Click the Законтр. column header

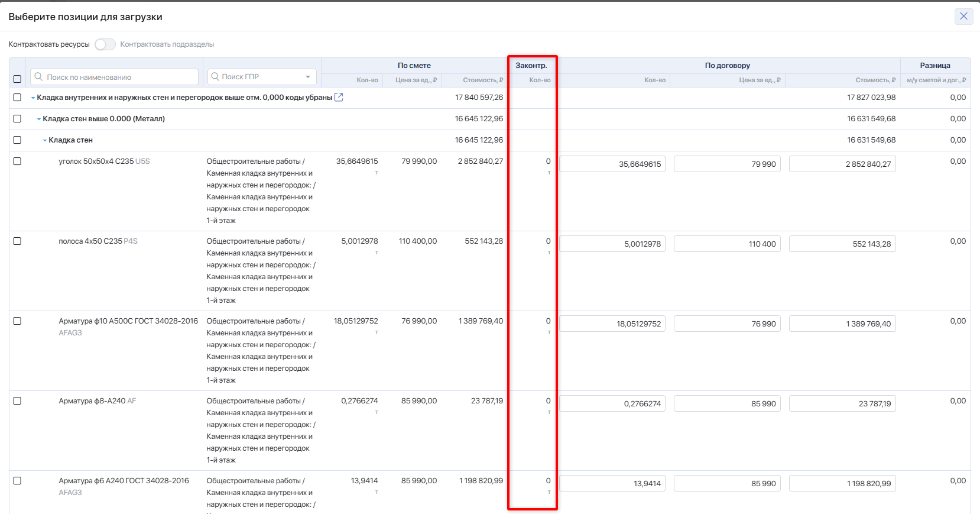pos(531,65)
